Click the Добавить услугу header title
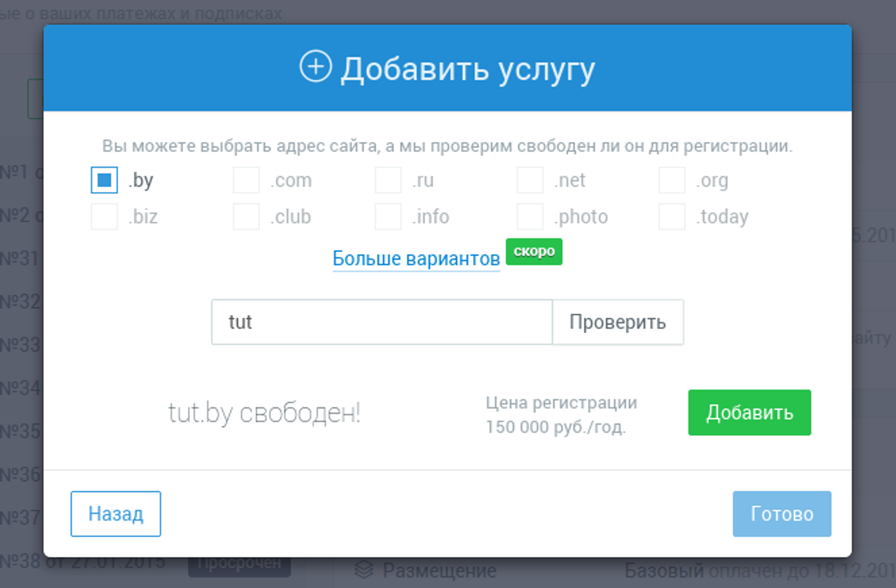This screenshot has width=896, height=588. point(468,69)
